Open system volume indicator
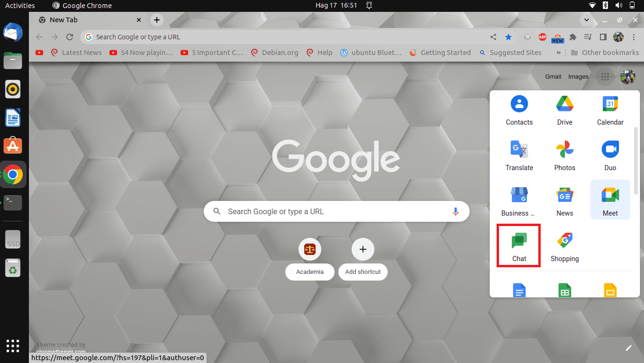The height and width of the screenshot is (363, 644). [x=618, y=6]
